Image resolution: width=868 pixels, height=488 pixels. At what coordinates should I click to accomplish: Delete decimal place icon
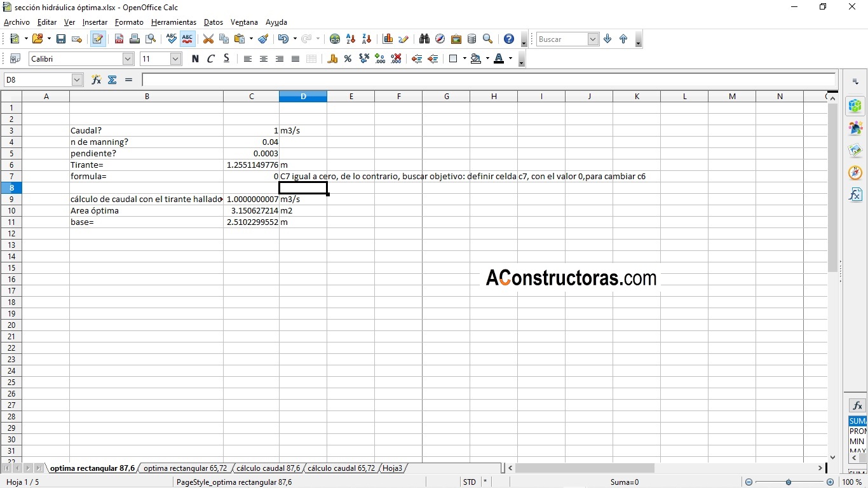coord(396,59)
